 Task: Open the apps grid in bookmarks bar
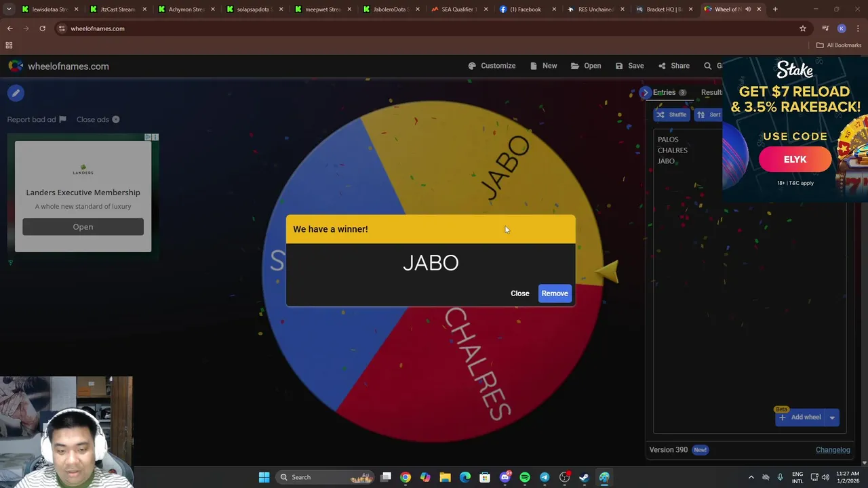[x=9, y=45]
